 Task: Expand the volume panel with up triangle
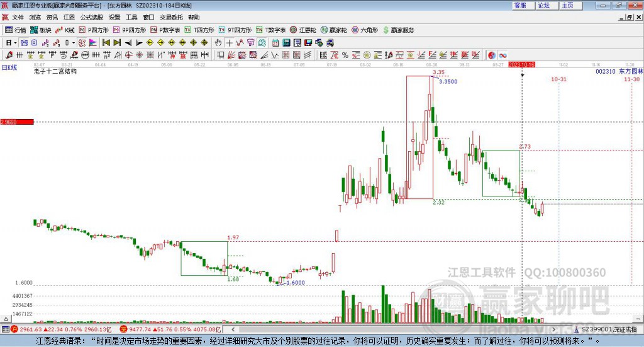(x=6, y=319)
